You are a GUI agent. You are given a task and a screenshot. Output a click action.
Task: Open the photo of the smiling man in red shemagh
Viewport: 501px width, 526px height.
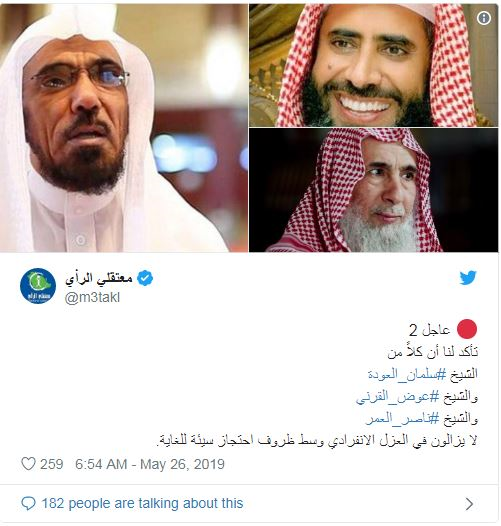373,65
